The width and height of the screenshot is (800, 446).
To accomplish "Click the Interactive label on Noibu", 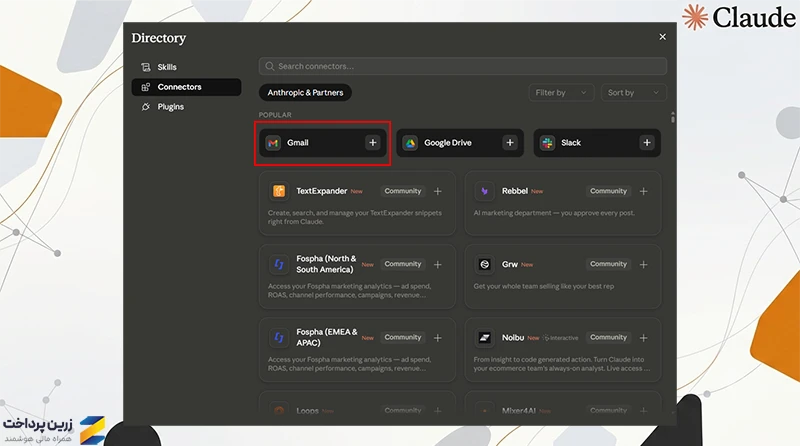I will point(561,338).
